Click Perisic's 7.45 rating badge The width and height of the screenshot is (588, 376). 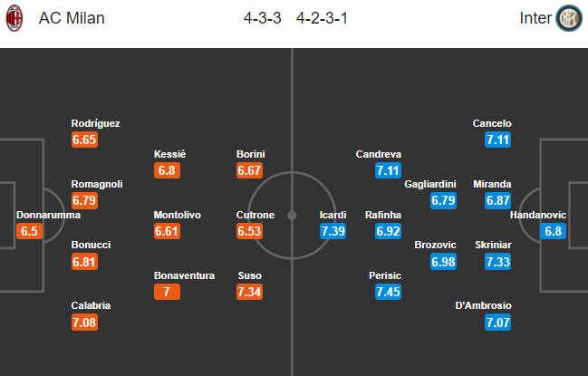388,292
